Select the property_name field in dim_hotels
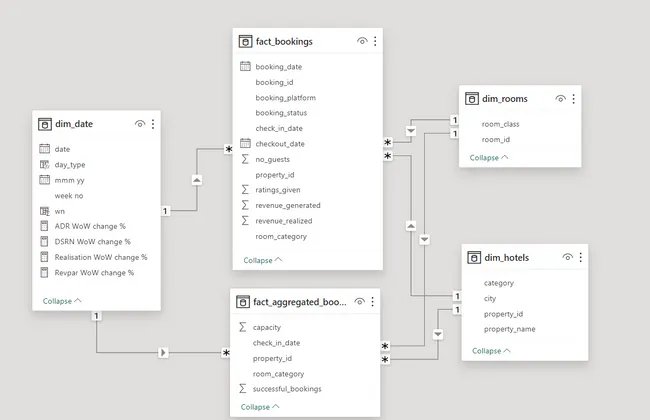This screenshot has height=420, width=650. tap(509, 329)
